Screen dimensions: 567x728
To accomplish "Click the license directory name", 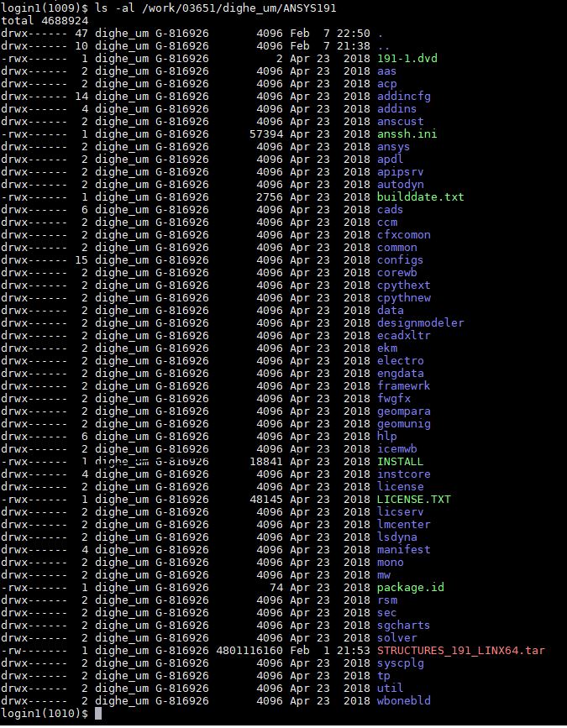I will click(401, 486).
